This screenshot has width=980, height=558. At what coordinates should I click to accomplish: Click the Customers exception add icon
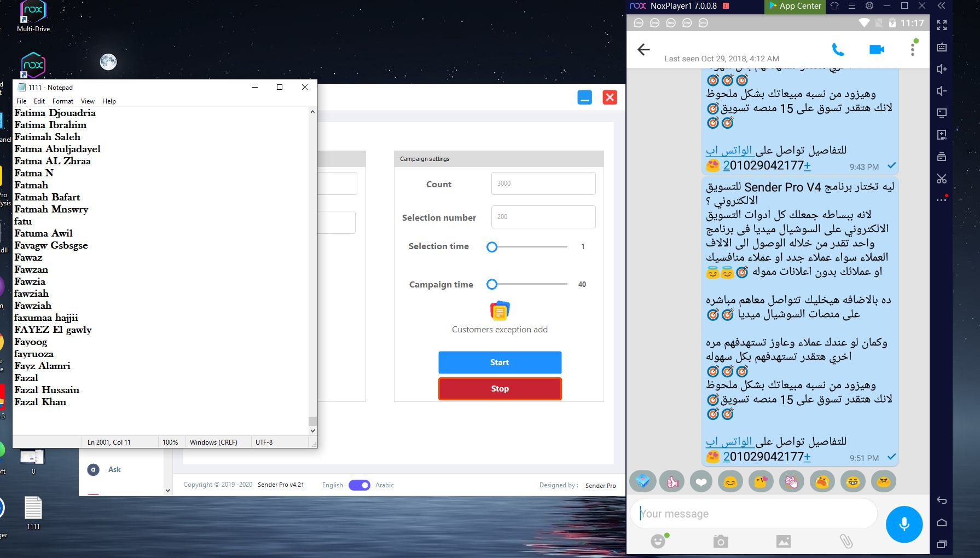pyautogui.click(x=500, y=310)
